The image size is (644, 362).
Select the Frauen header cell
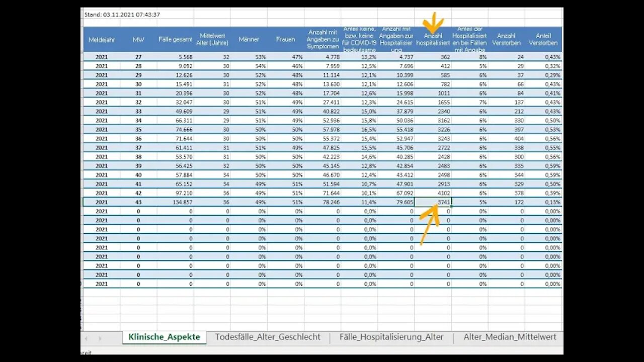point(285,39)
